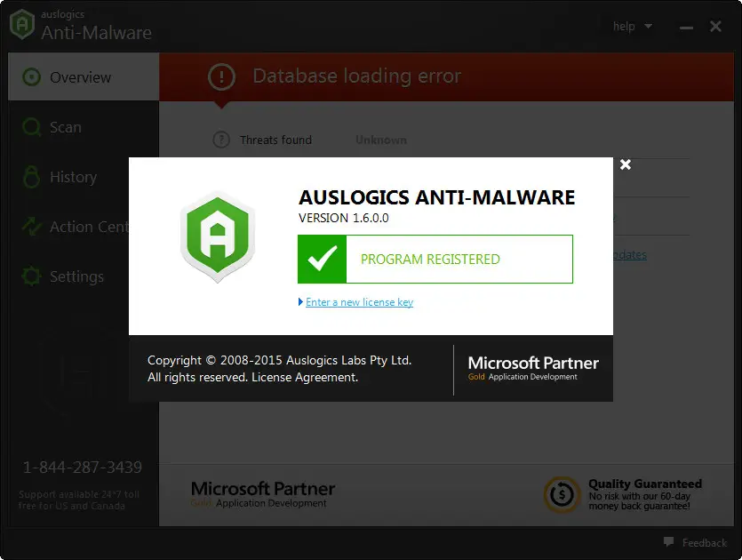Click the Overview target icon in sidebar
The height and width of the screenshot is (560, 742).
click(x=32, y=77)
